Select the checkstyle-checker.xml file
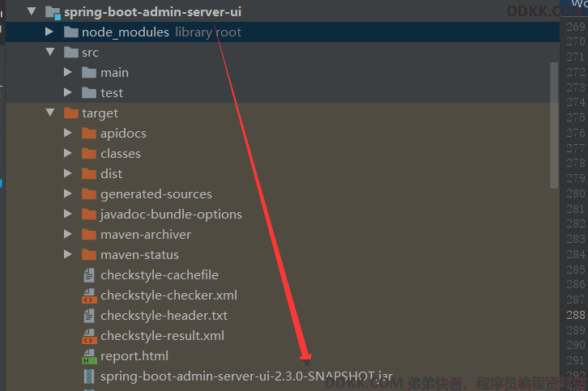 [168, 295]
